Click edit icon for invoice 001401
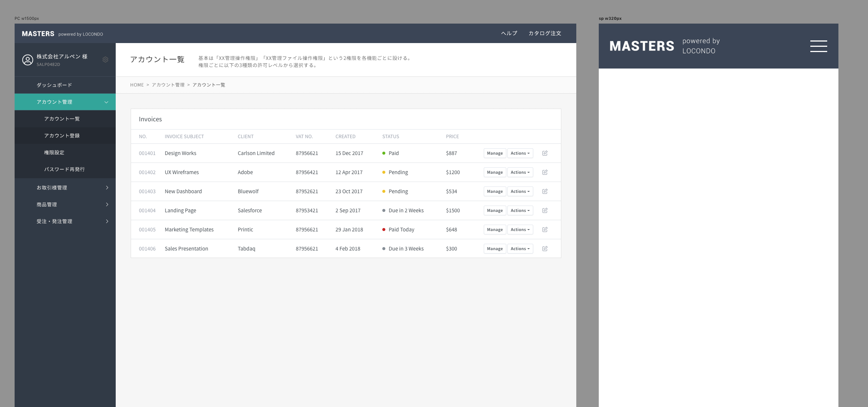This screenshot has height=407, width=868. click(x=545, y=153)
